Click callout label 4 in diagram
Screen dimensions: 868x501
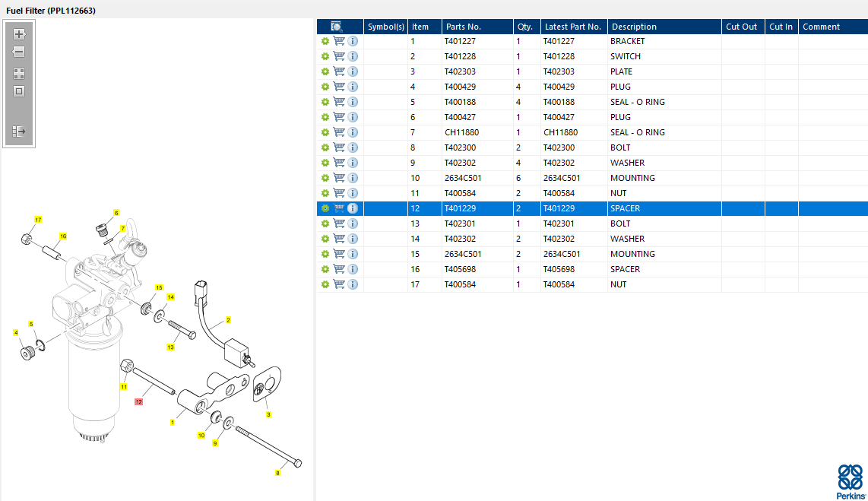16,333
